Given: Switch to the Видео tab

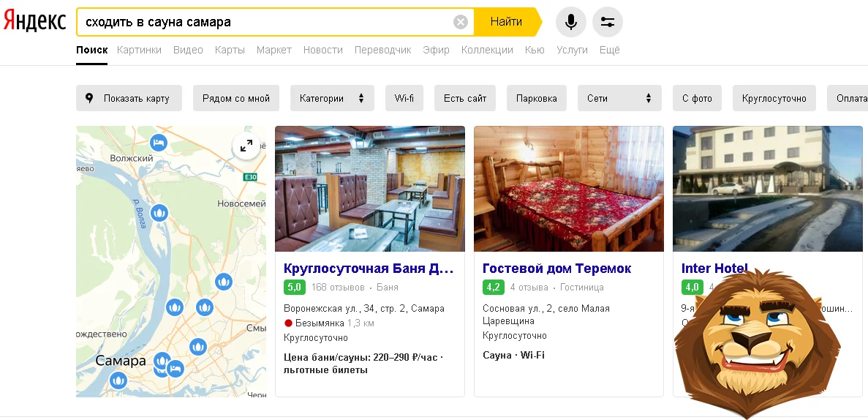Looking at the screenshot, I should click(x=188, y=50).
